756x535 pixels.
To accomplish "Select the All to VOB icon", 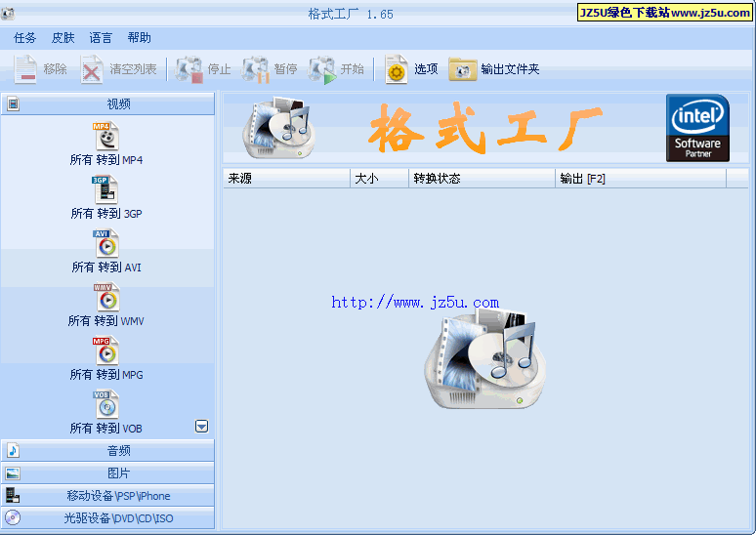I will (106, 404).
